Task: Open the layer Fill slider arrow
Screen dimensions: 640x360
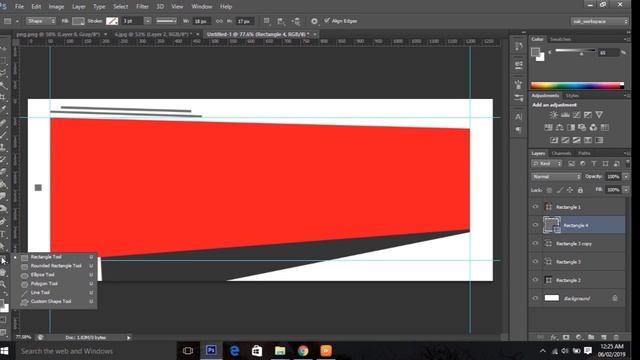Action: coord(626,190)
